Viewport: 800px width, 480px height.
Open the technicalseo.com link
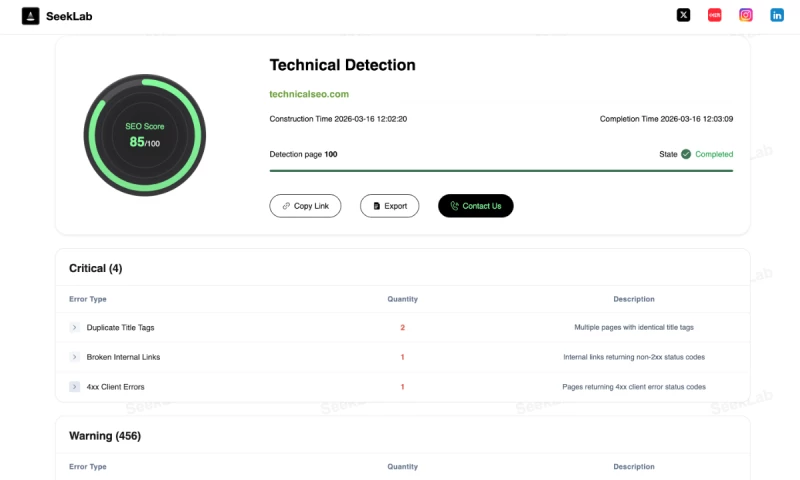(309, 94)
